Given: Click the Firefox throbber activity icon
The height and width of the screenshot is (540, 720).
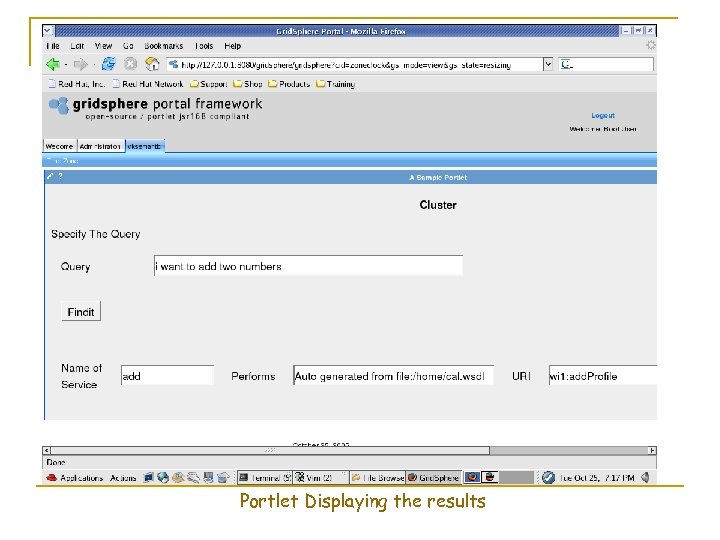Looking at the screenshot, I should tap(650, 45).
